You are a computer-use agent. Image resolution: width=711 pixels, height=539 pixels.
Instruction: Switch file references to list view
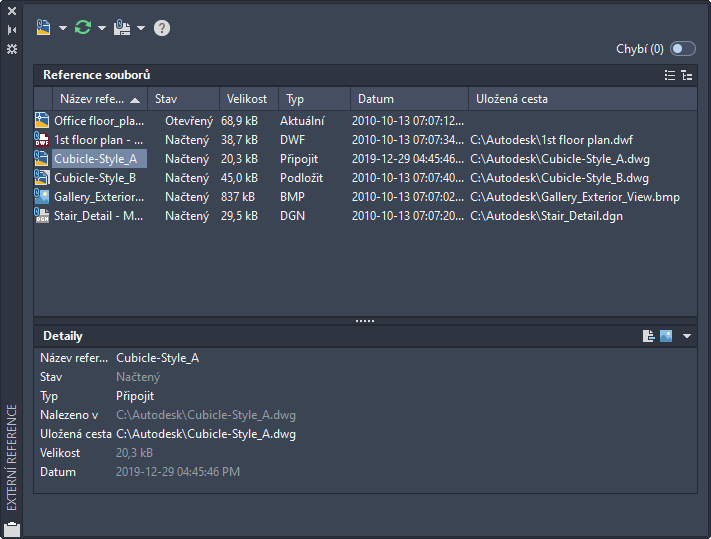[670, 75]
